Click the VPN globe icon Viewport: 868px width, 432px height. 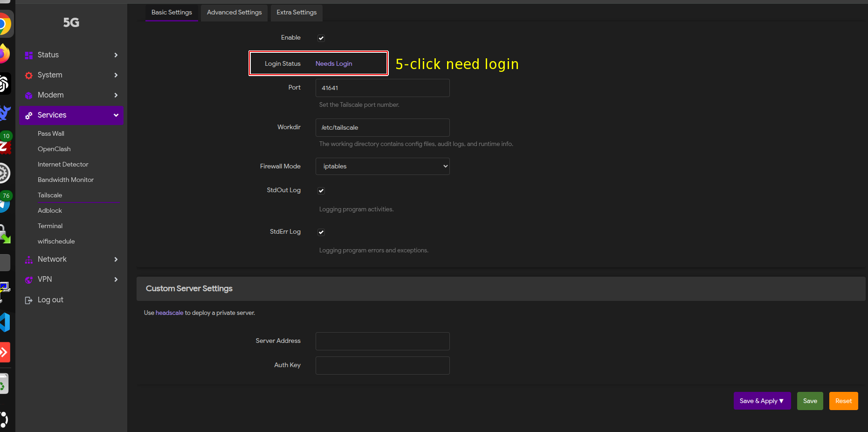coord(28,279)
